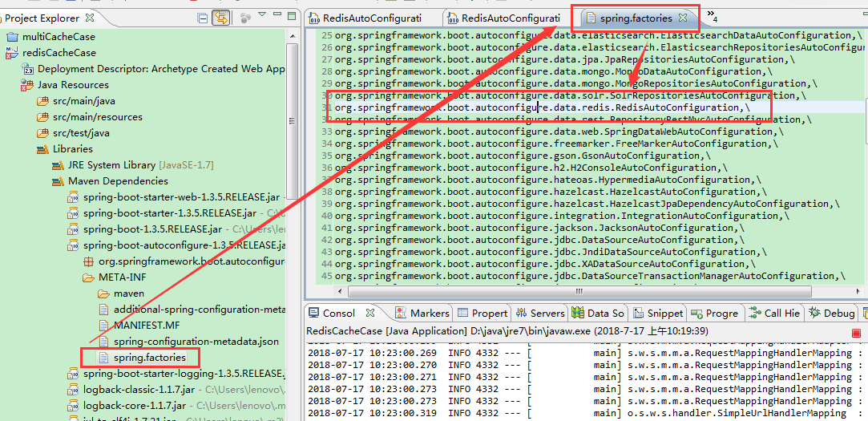This screenshot has width=868, height=421.
Task: Open the leftmost RedisAutoConfigurati editor tab
Action: (372, 18)
